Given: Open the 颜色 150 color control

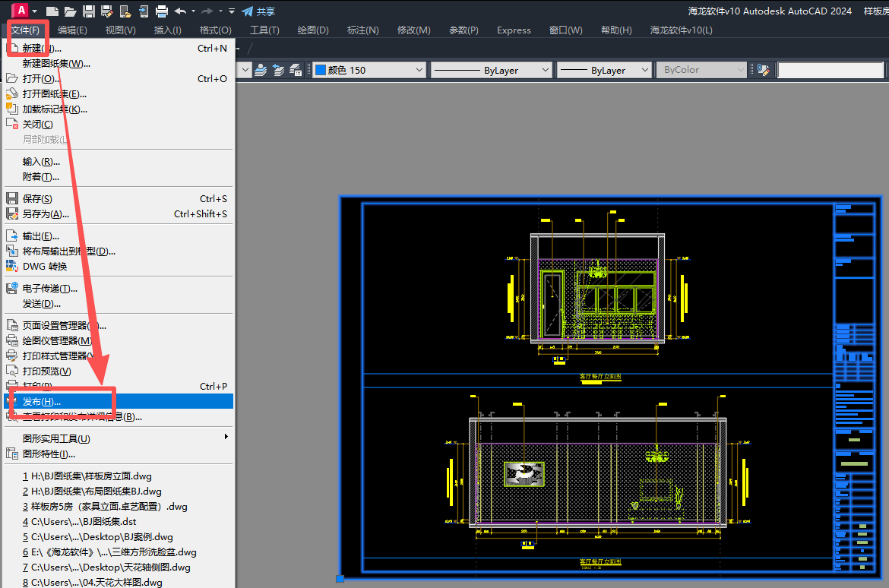Looking at the screenshot, I should click(369, 70).
